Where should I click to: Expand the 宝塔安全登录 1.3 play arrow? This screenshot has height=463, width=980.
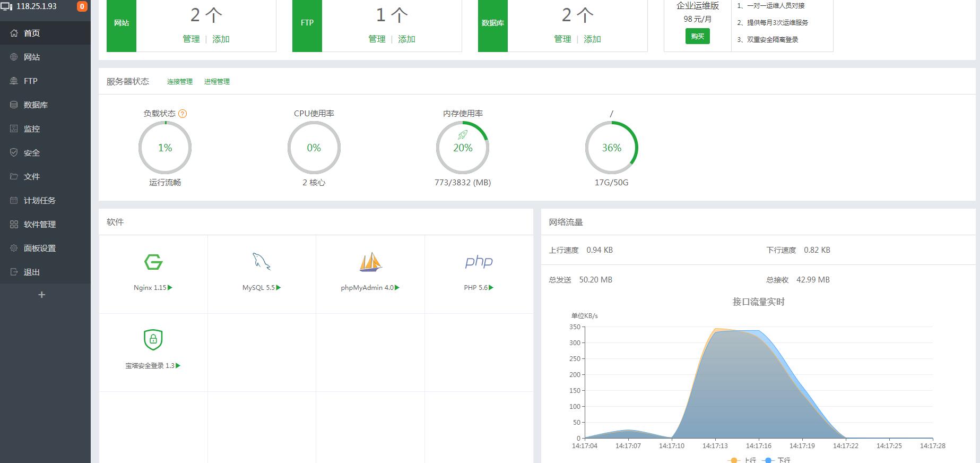pyautogui.click(x=178, y=366)
